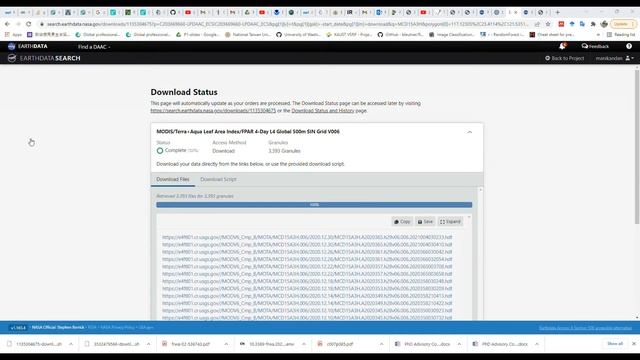Viewport: 640px width, 360px height.
Task: Save the download links
Action: [425, 222]
